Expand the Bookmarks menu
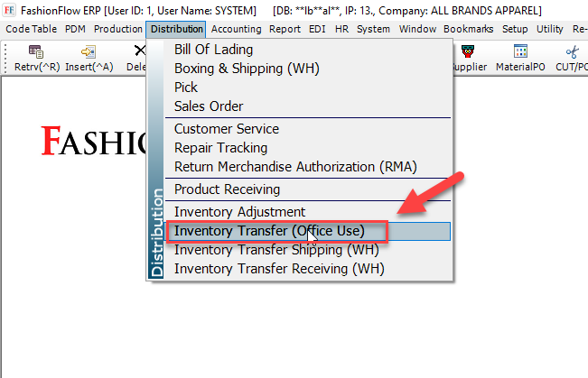 click(x=469, y=29)
